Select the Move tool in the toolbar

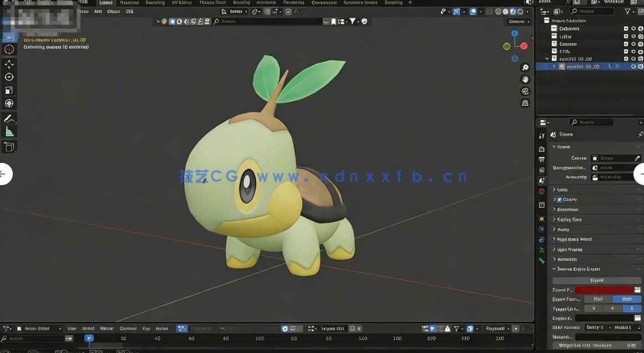9,64
